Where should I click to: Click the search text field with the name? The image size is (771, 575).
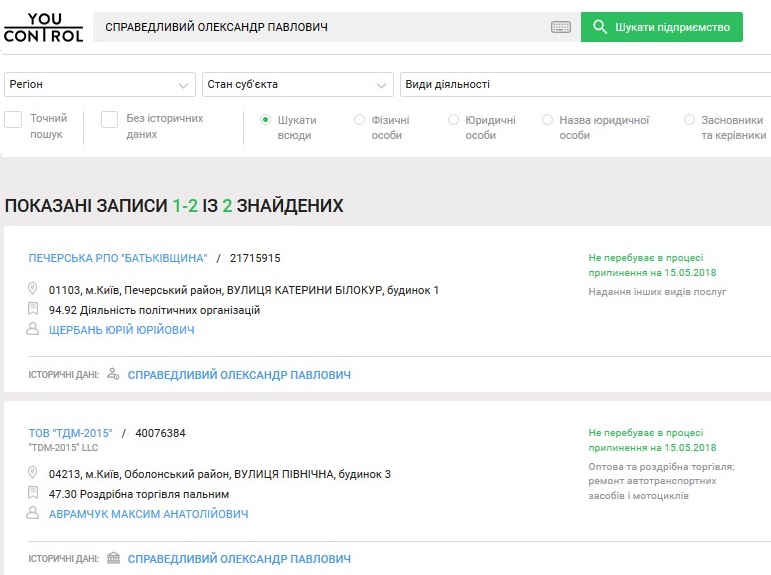pyautogui.click(x=320, y=27)
